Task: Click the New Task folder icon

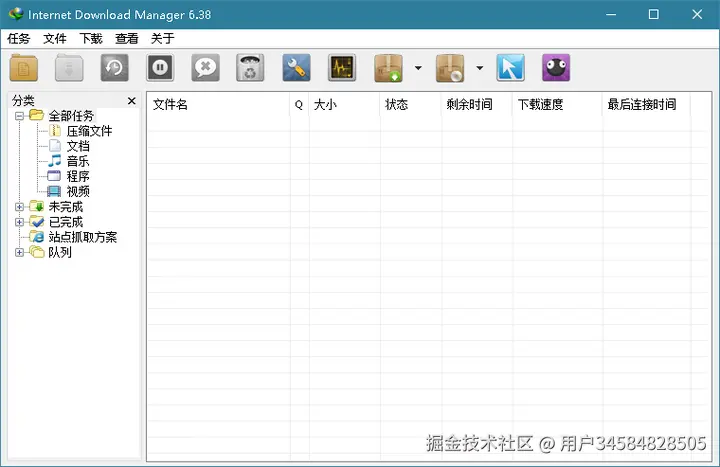Action: tap(24, 68)
